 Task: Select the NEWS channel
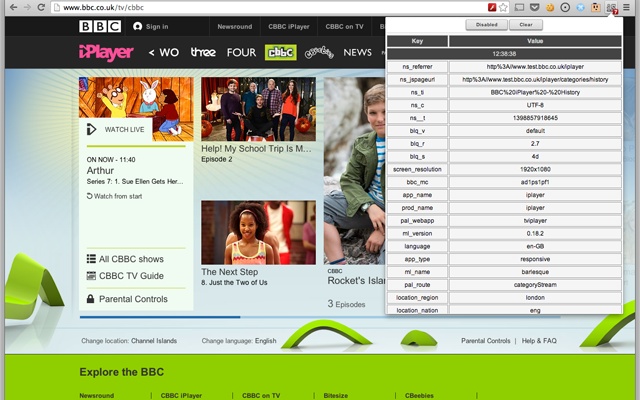[x=358, y=52]
